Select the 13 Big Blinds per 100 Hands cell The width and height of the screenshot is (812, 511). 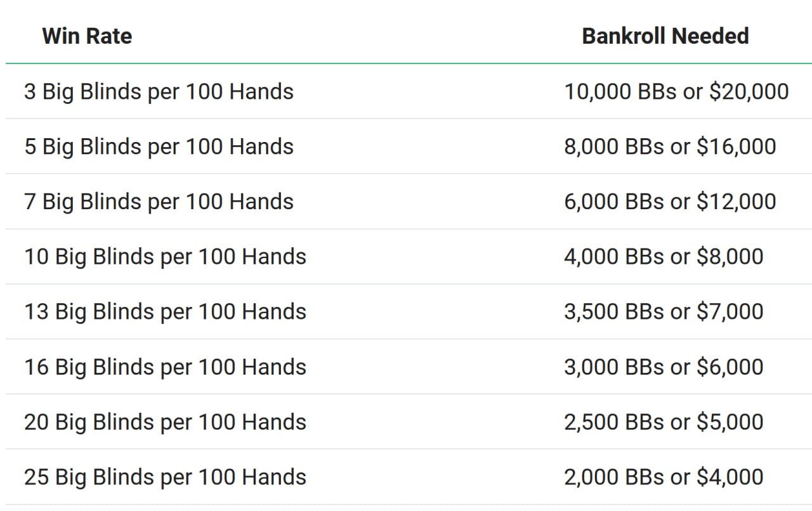pos(165,312)
